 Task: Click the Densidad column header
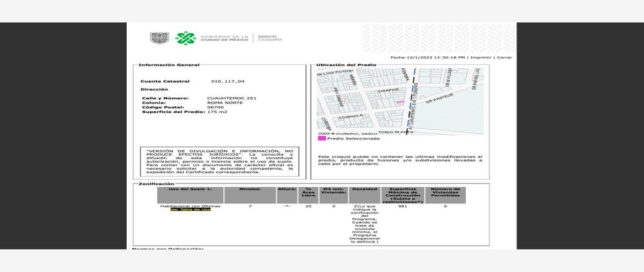(x=365, y=195)
